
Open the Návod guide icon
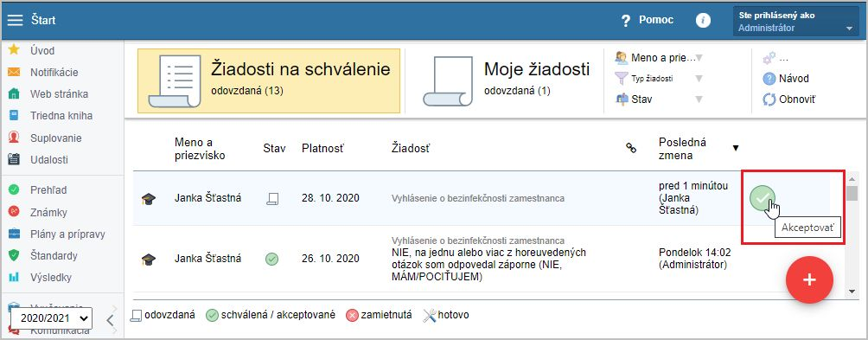point(769,79)
